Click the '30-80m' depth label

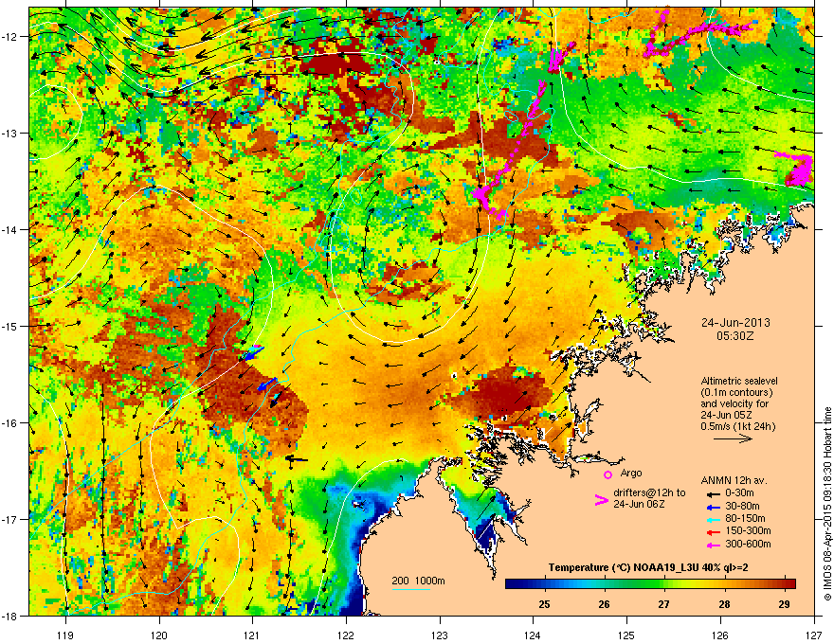point(742,506)
